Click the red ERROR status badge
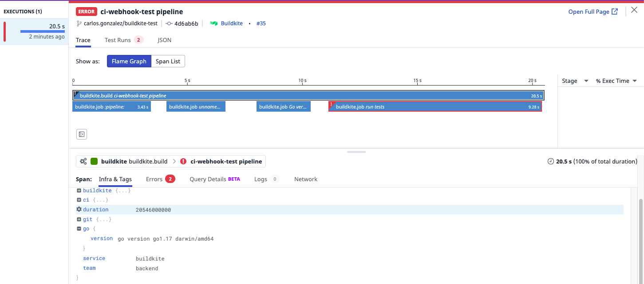This screenshot has width=644, height=284. point(87,12)
